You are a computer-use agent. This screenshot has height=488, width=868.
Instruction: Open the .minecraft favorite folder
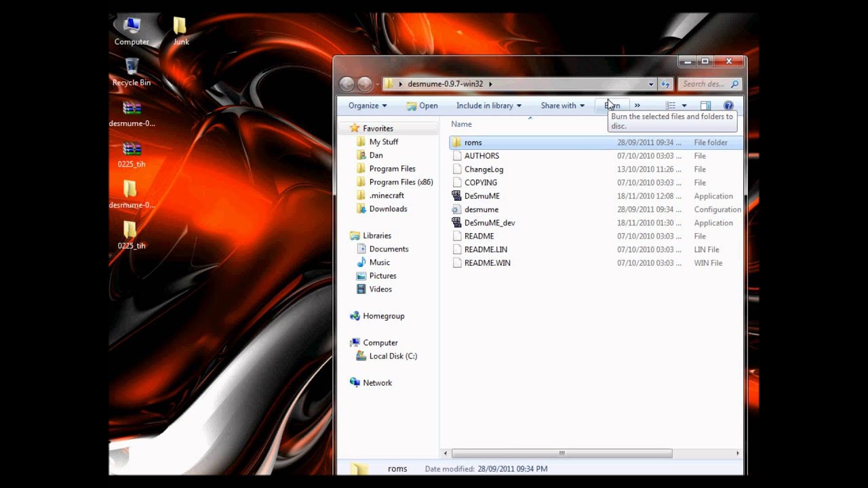387,195
